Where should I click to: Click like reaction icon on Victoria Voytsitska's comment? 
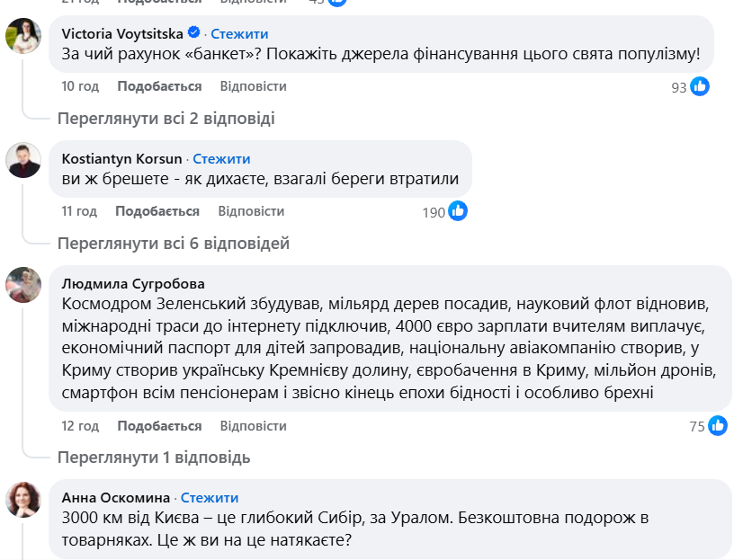(700, 87)
